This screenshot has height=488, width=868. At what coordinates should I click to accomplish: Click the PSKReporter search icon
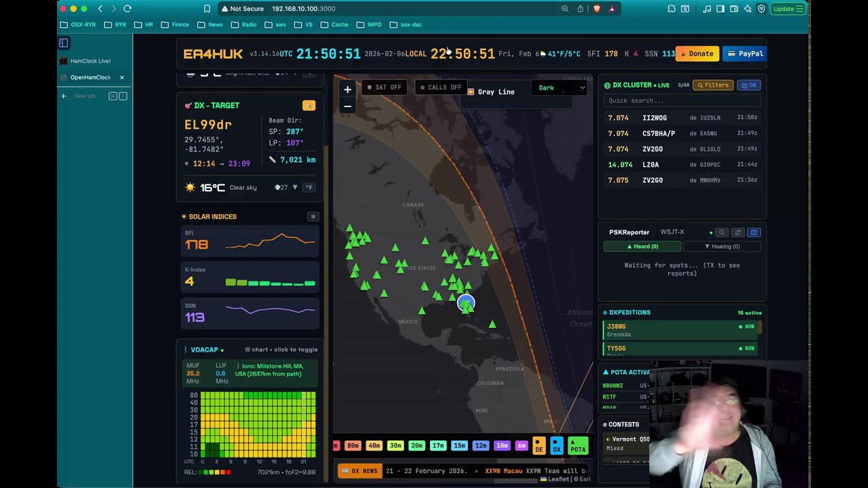point(722,232)
